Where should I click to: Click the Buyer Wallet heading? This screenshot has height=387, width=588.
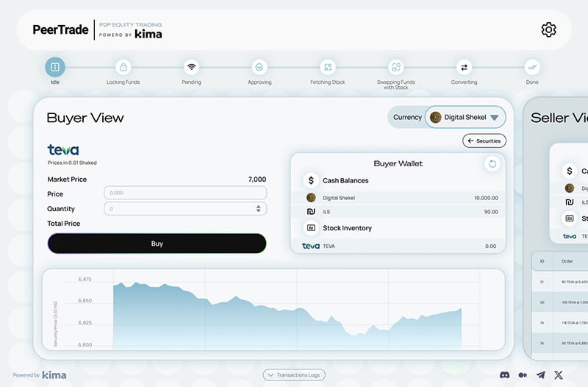(398, 163)
